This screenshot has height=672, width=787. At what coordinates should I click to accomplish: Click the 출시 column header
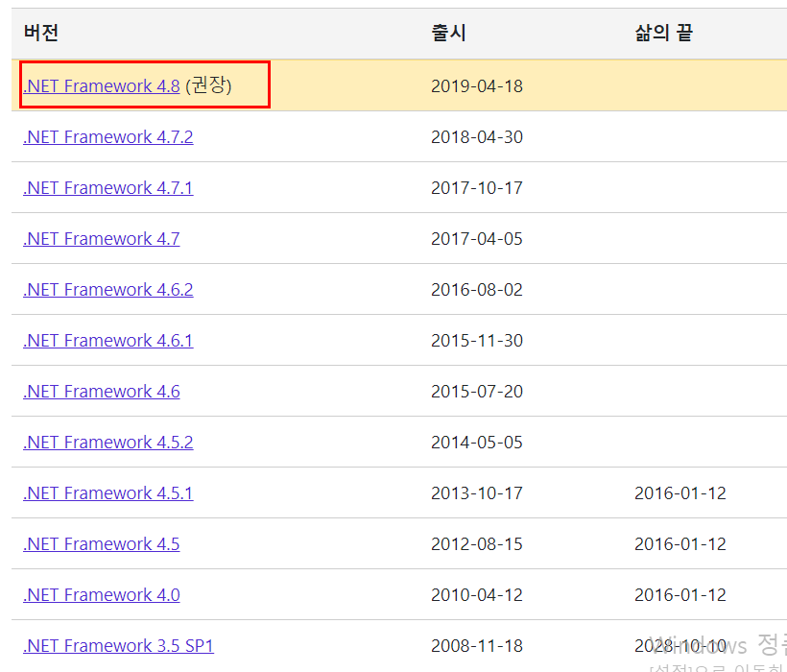point(449,33)
